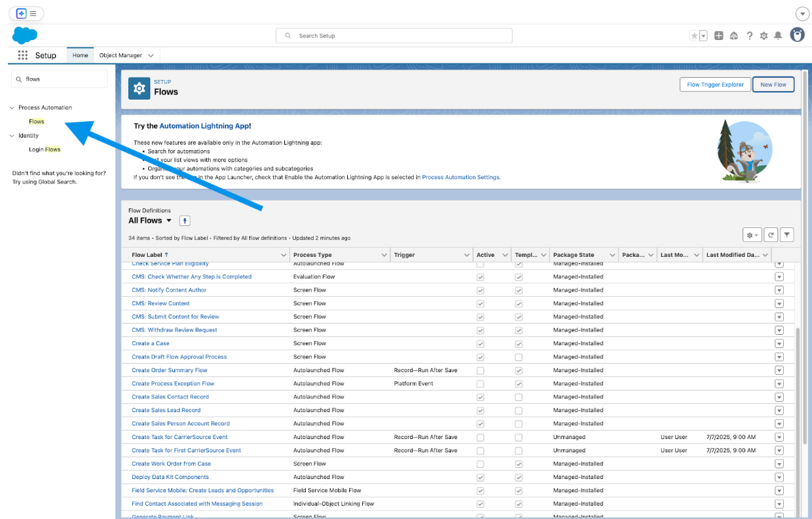Collapse the Identity tree section
This screenshot has width=812, height=519.
[12, 136]
